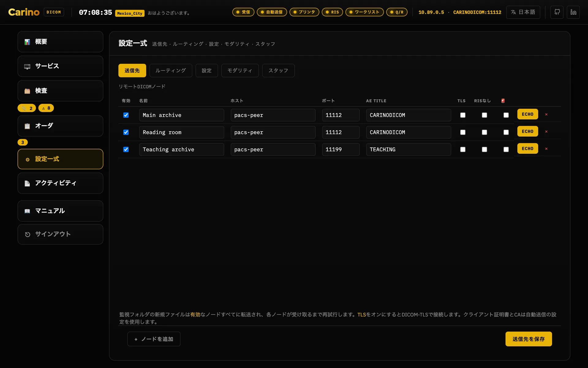Screen dimensions: 588x368
Task: Check RISなし for Teaching archive
Action: click(x=484, y=149)
